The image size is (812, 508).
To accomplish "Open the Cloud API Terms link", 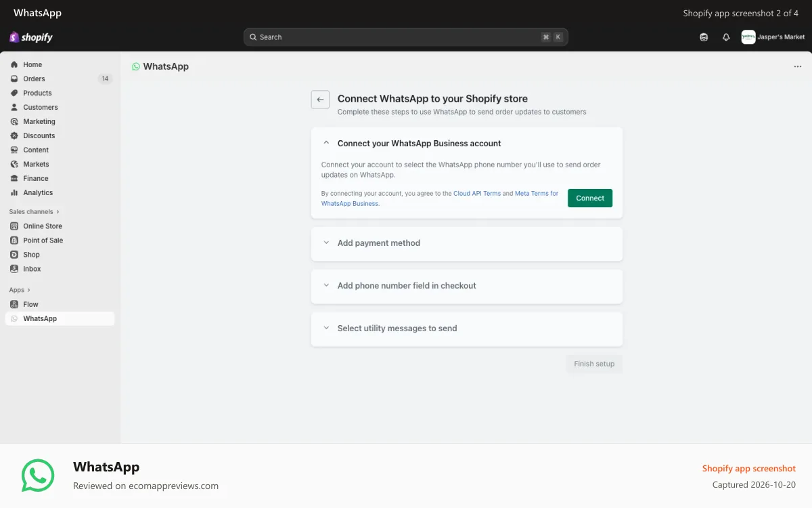I will tap(477, 193).
